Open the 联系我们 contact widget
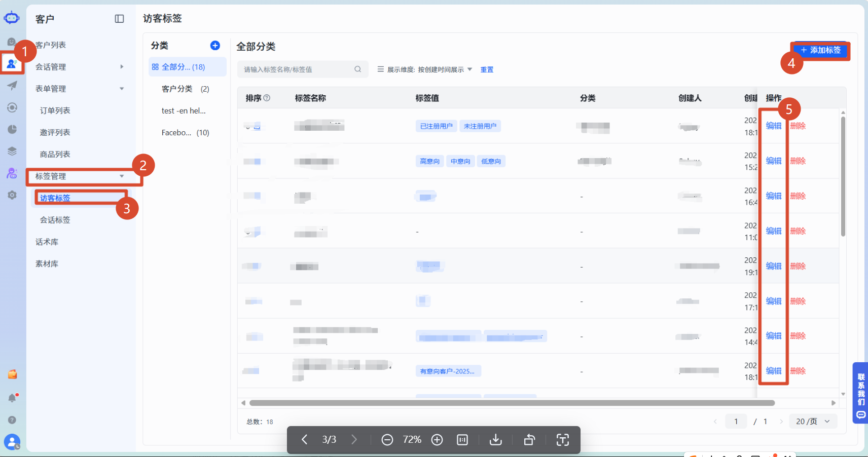This screenshot has height=457, width=868. pyautogui.click(x=861, y=393)
